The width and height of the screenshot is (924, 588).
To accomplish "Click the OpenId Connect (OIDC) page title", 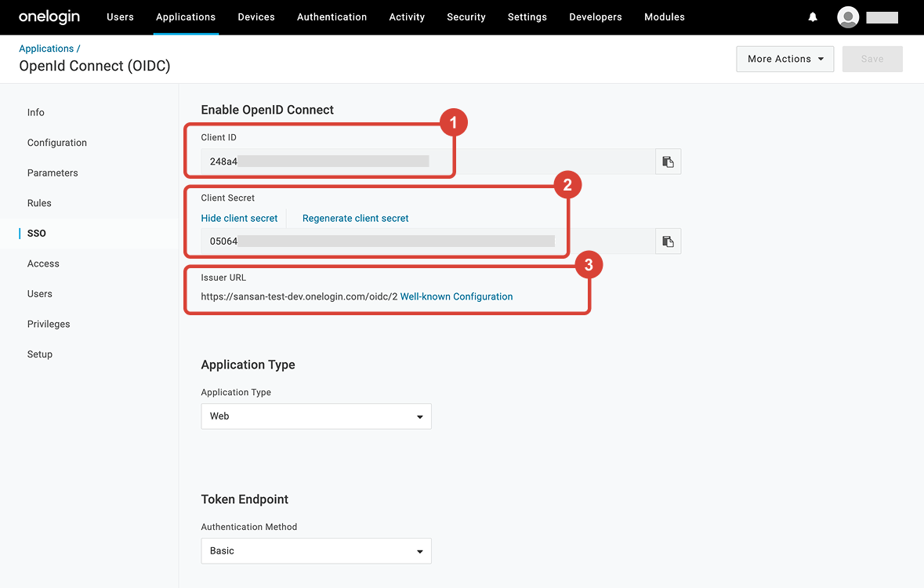I will pos(95,66).
